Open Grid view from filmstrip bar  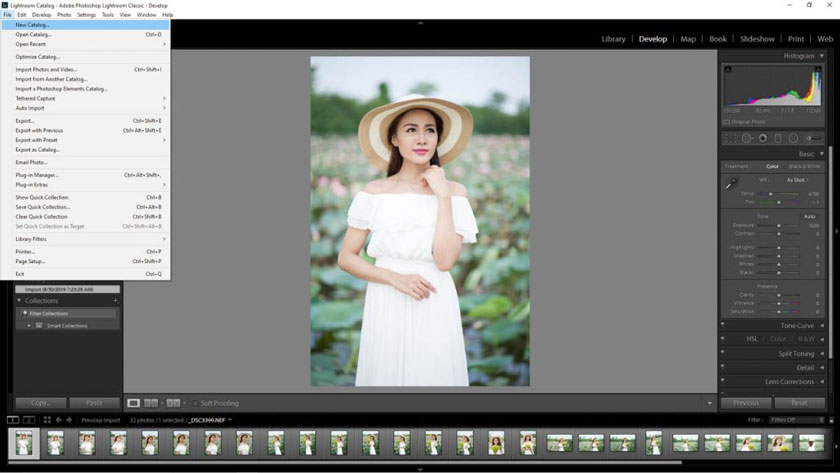click(x=47, y=420)
